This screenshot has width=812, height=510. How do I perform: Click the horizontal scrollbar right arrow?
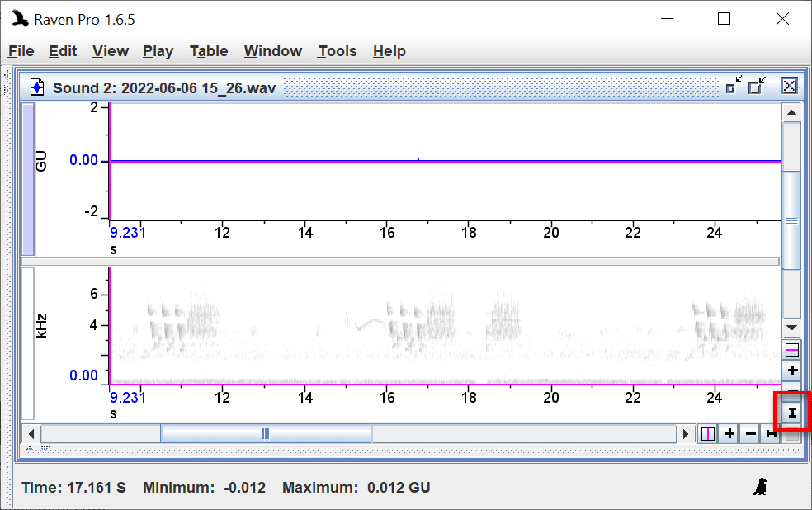pyautogui.click(x=686, y=433)
